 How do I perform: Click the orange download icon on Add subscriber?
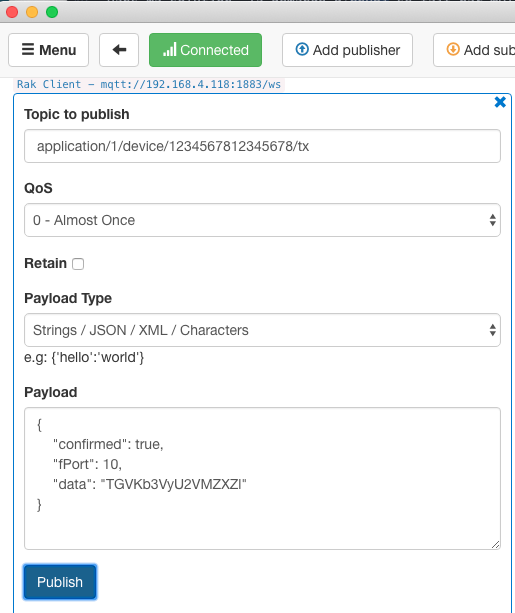453,49
